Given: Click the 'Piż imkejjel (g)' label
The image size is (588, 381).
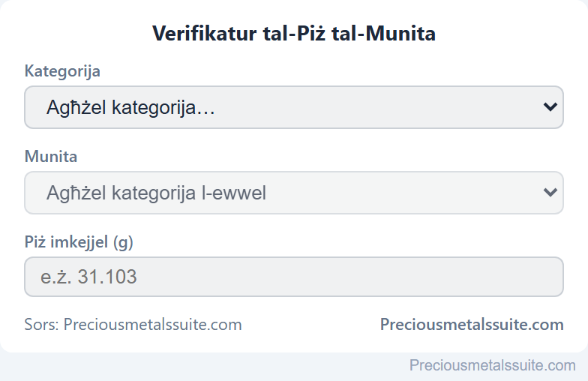Looking at the screenshot, I should (x=79, y=241).
